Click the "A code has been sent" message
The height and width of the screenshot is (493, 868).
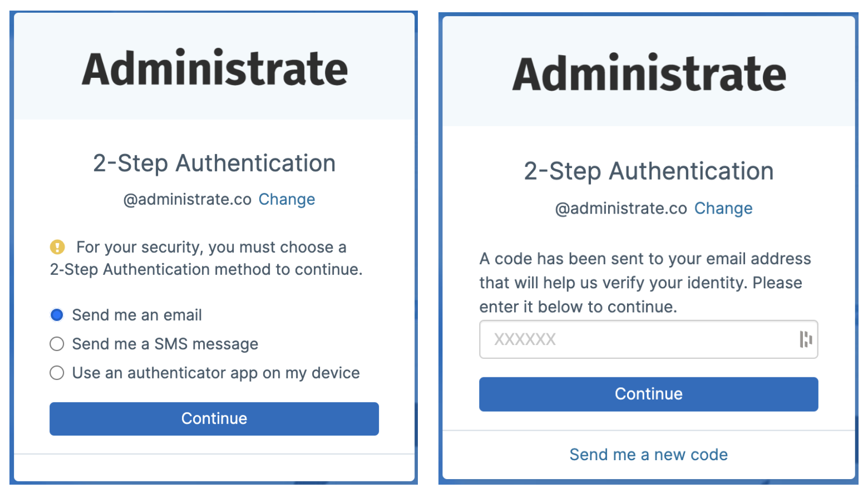(x=644, y=283)
